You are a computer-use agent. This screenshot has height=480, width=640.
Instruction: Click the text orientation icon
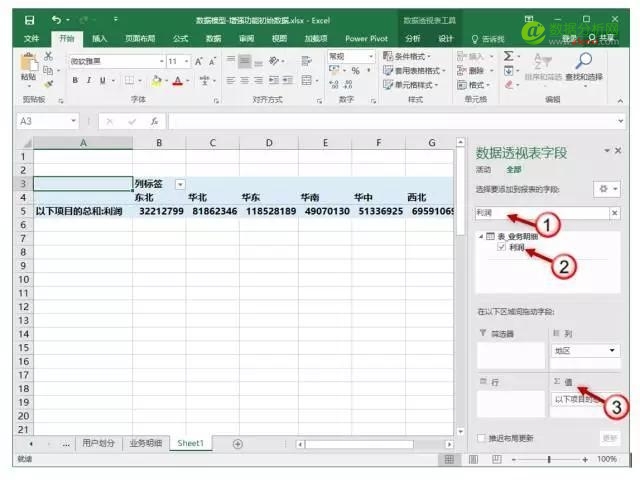coord(274,61)
